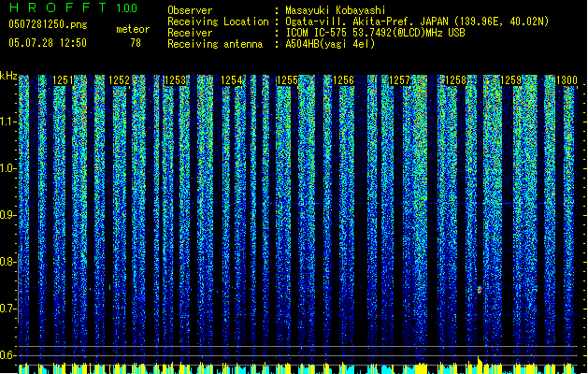Click the receiver ICOM IC-575 line

pyautogui.click(x=375, y=33)
